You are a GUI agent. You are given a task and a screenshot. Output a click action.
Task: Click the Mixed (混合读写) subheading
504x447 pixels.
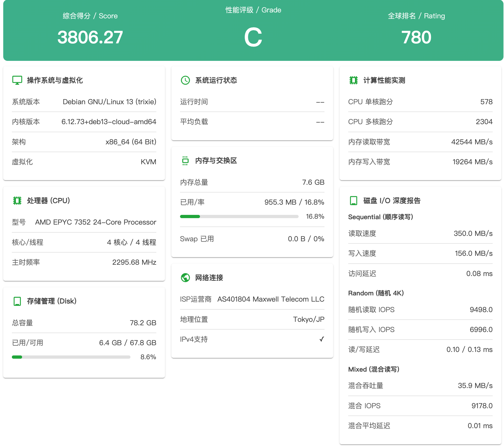pyautogui.click(x=374, y=369)
